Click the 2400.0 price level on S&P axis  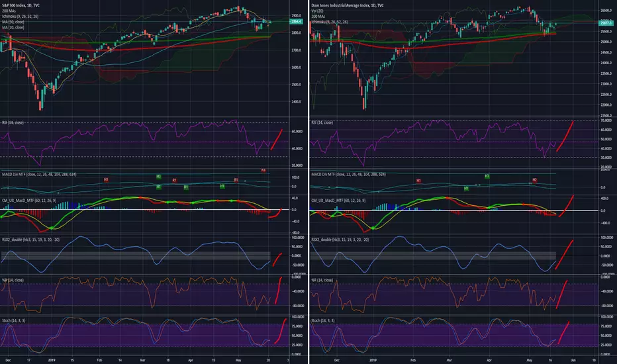(x=296, y=102)
